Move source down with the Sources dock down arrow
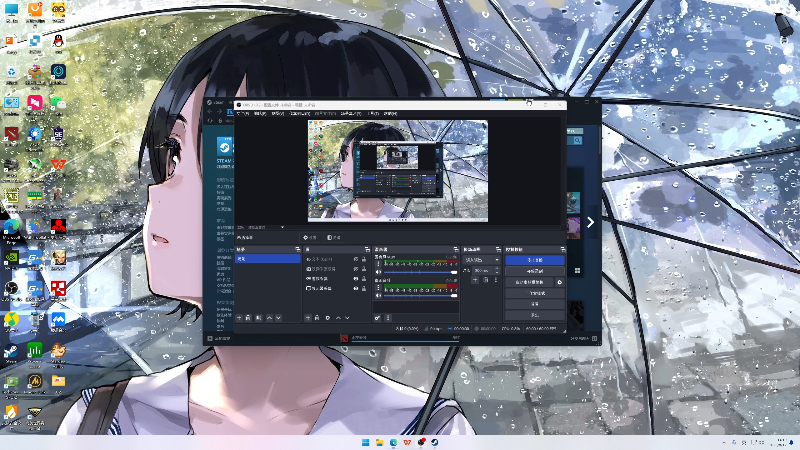 tap(347, 318)
